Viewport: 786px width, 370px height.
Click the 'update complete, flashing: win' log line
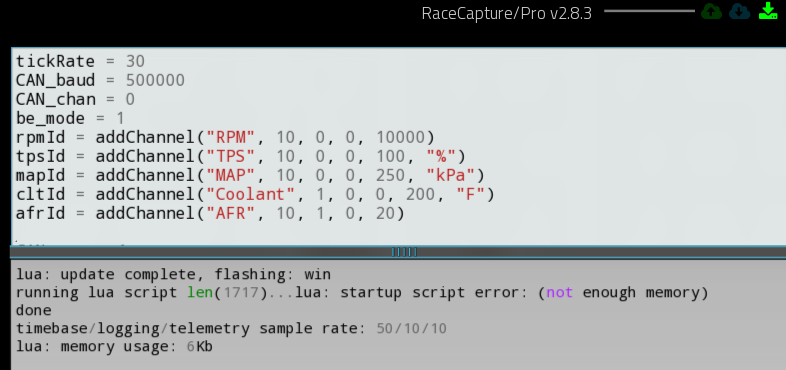coord(173,274)
